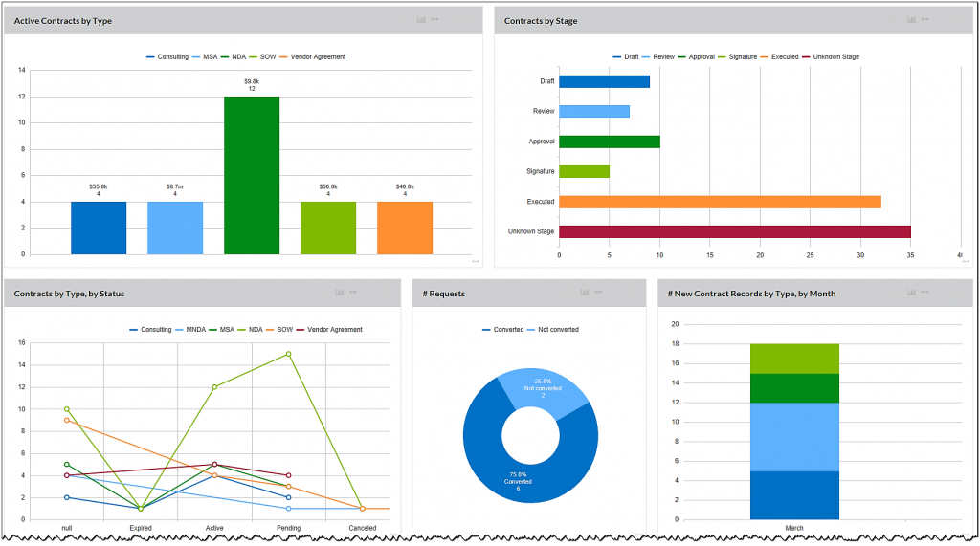The width and height of the screenshot is (980, 546).
Task: Click the dark red Unknown Stage bar
Action: [x=734, y=231]
